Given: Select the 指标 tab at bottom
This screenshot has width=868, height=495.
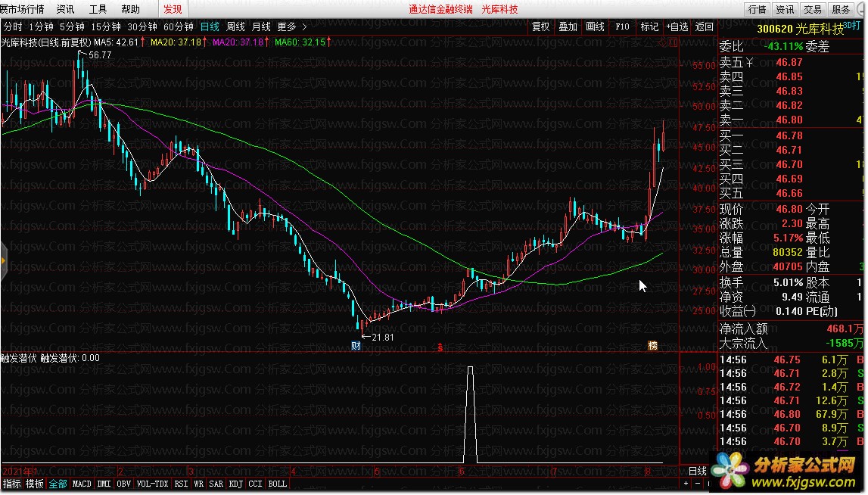Looking at the screenshot, I should (11, 484).
